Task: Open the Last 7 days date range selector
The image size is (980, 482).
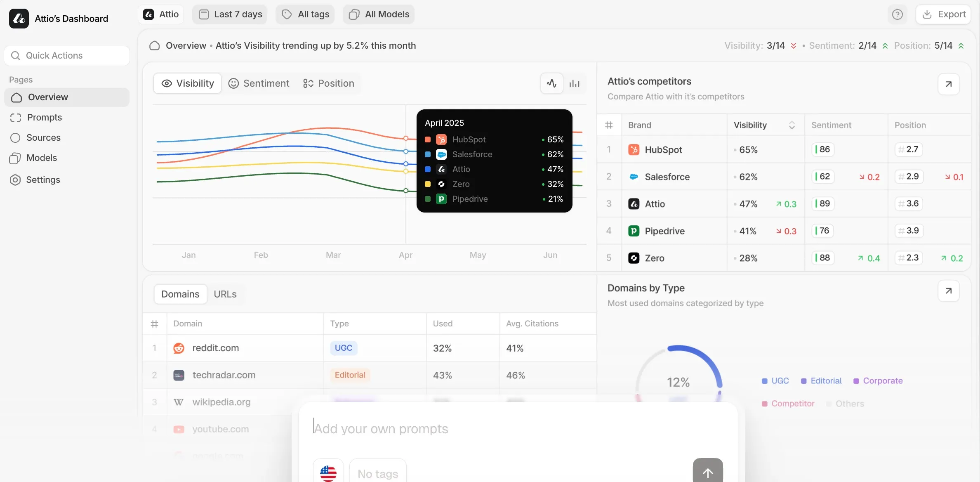Action: (x=229, y=14)
